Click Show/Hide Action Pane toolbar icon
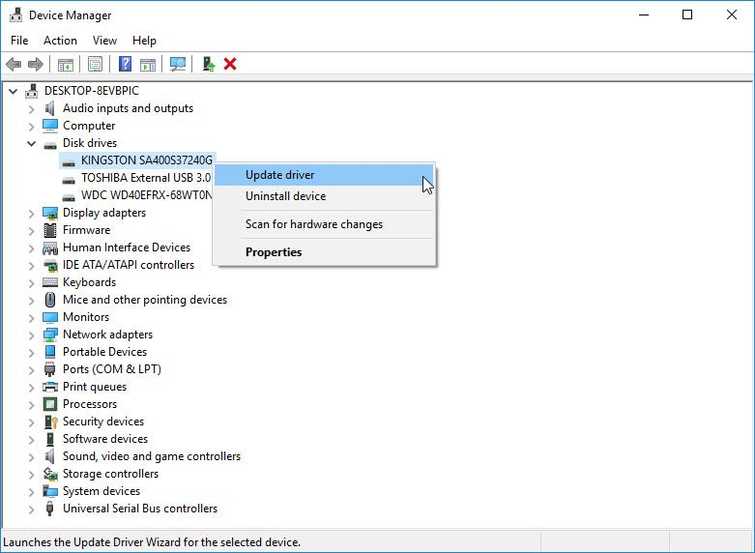The height and width of the screenshot is (553, 755). click(148, 64)
